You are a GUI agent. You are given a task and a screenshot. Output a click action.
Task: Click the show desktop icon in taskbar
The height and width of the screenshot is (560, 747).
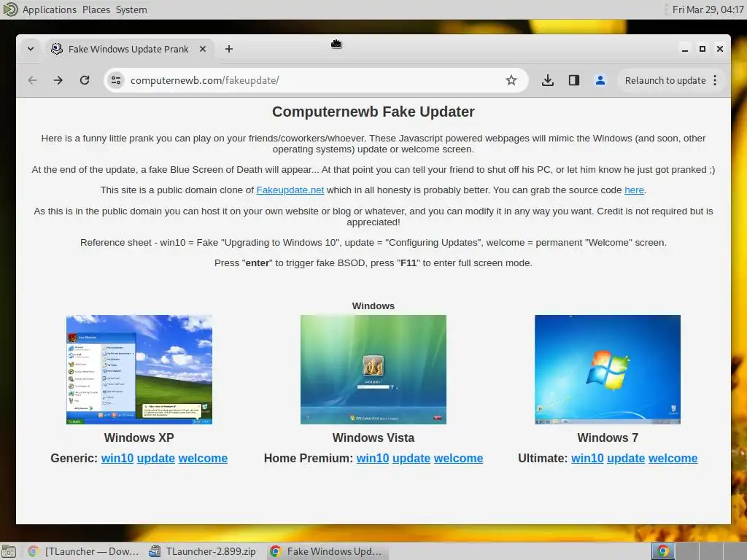click(x=9, y=551)
